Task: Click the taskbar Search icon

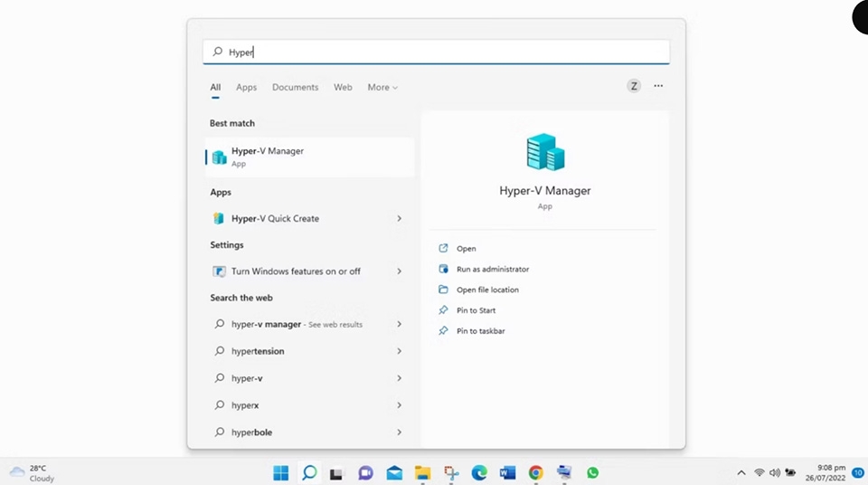Action: pos(309,473)
